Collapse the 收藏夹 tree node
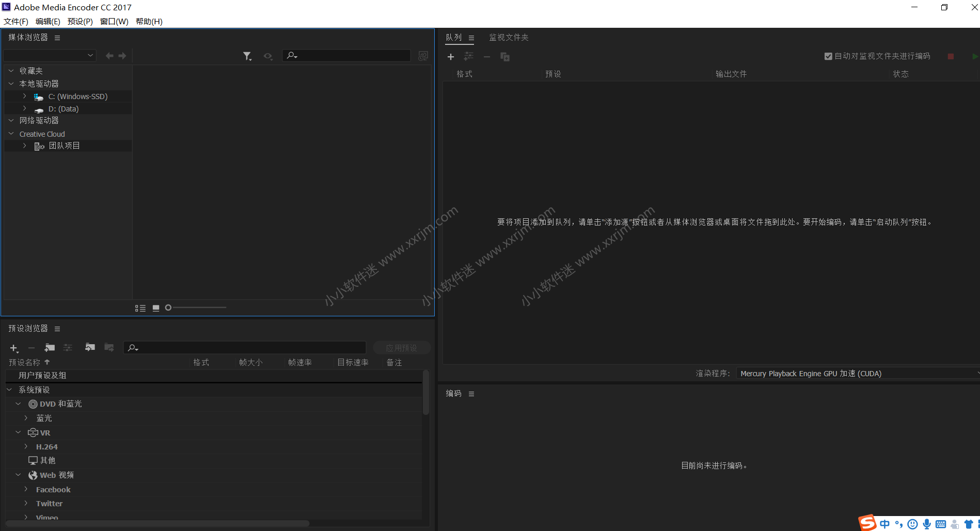980x531 pixels. [11, 71]
